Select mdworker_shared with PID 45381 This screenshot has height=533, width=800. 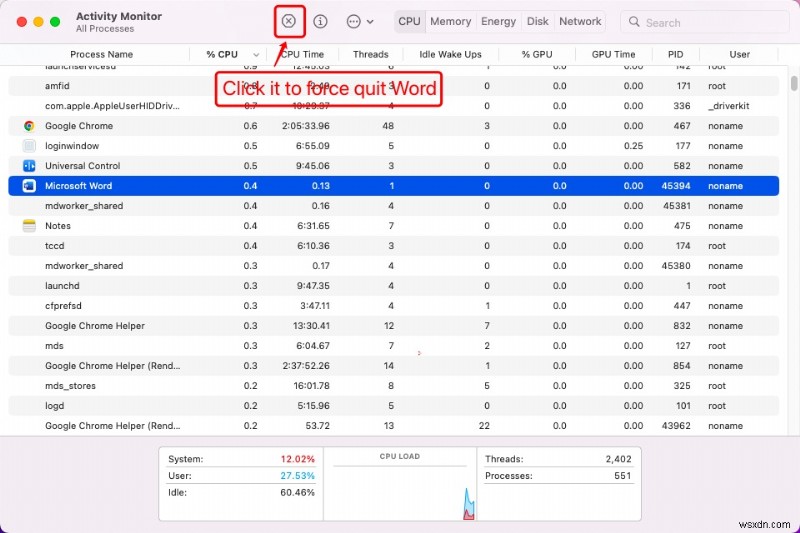tap(84, 206)
